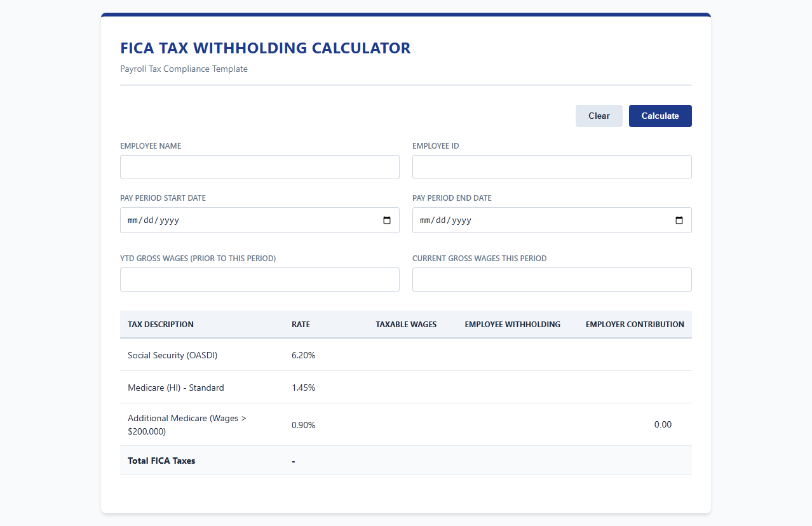Viewport: 812px width, 526px height.
Task: Click the Employee Name field label
Action: tap(151, 145)
